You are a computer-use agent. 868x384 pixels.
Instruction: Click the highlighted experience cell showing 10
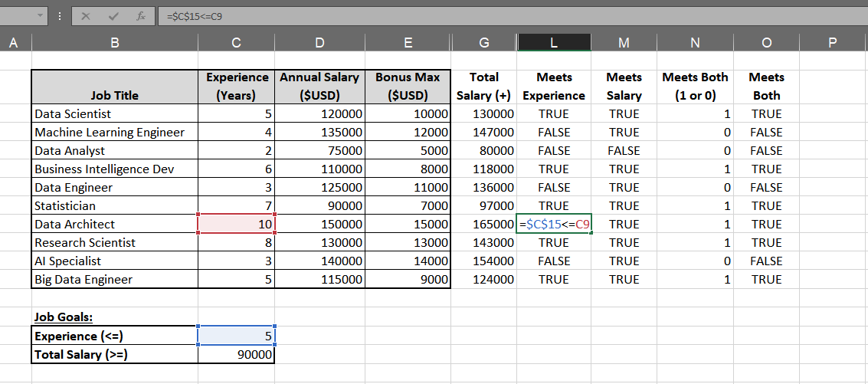click(237, 224)
